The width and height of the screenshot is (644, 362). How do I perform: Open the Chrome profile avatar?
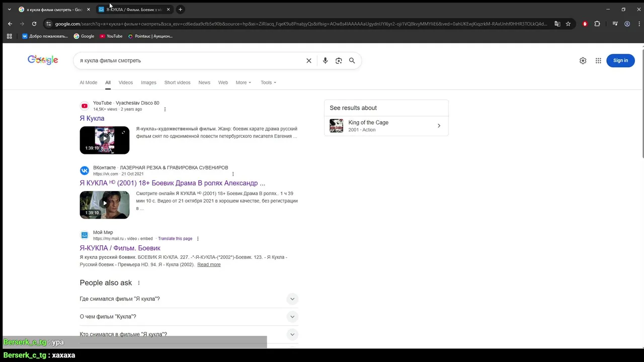tap(627, 24)
